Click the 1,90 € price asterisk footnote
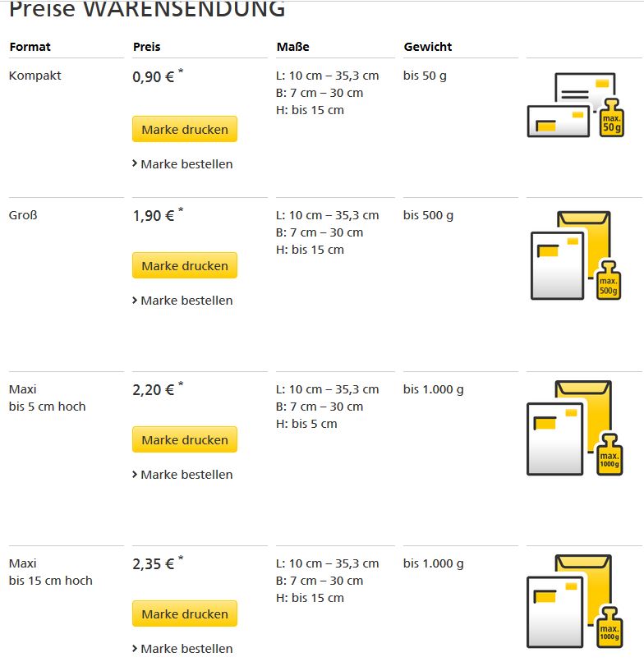The image size is (644, 671). (x=181, y=212)
